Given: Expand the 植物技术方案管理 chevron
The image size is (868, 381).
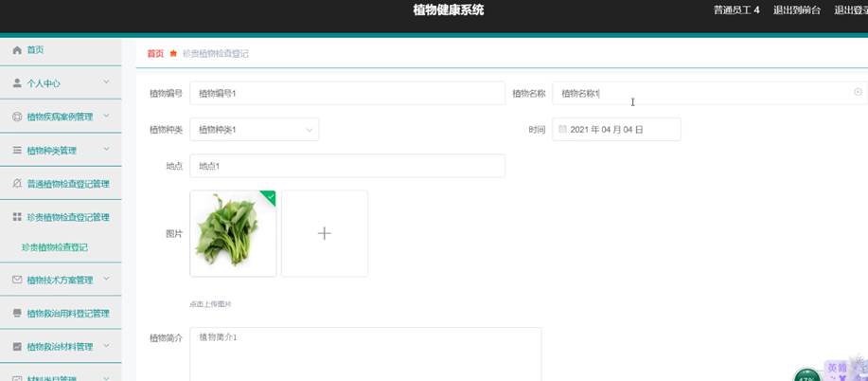Looking at the screenshot, I should (106, 280).
